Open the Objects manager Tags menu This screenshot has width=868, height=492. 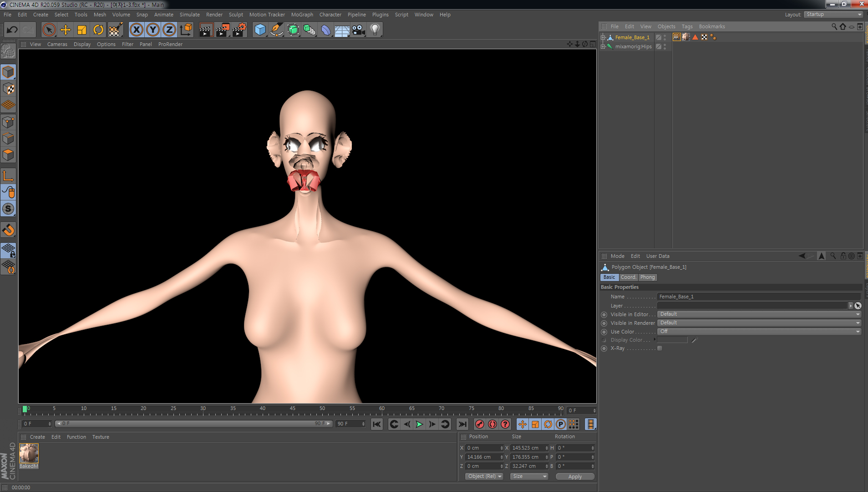(687, 26)
